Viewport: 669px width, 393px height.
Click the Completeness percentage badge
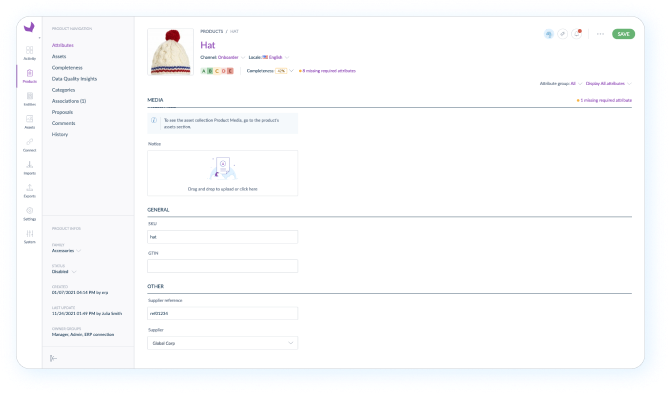click(281, 71)
